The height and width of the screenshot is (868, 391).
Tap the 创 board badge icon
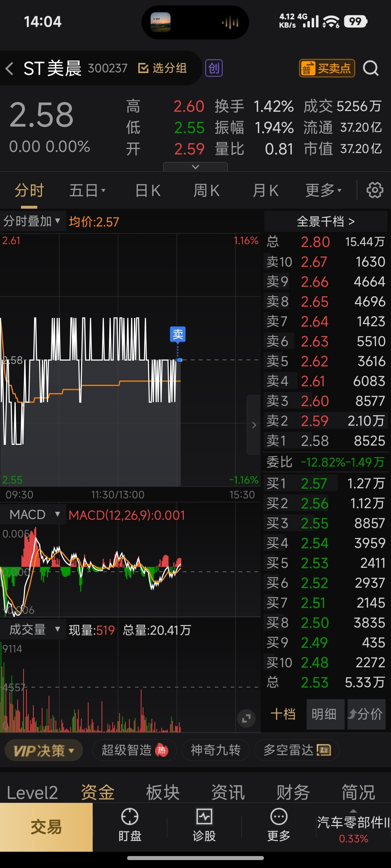(x=214, y=68)
